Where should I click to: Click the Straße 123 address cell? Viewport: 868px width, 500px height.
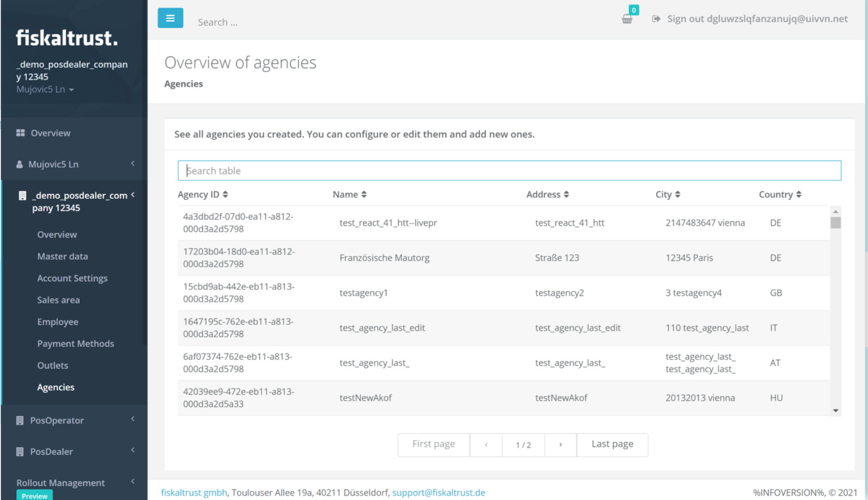[x=557, y=258]
